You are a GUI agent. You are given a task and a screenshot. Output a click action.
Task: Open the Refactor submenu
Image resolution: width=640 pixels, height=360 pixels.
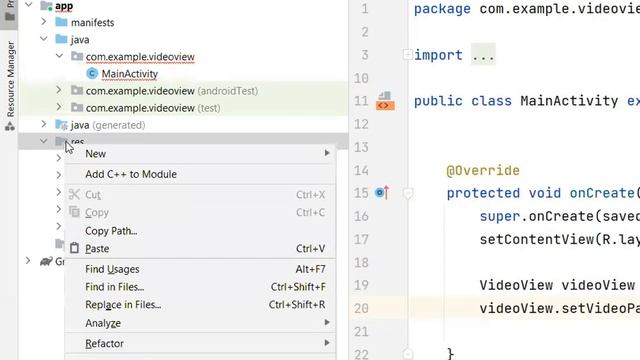point(200,343)
